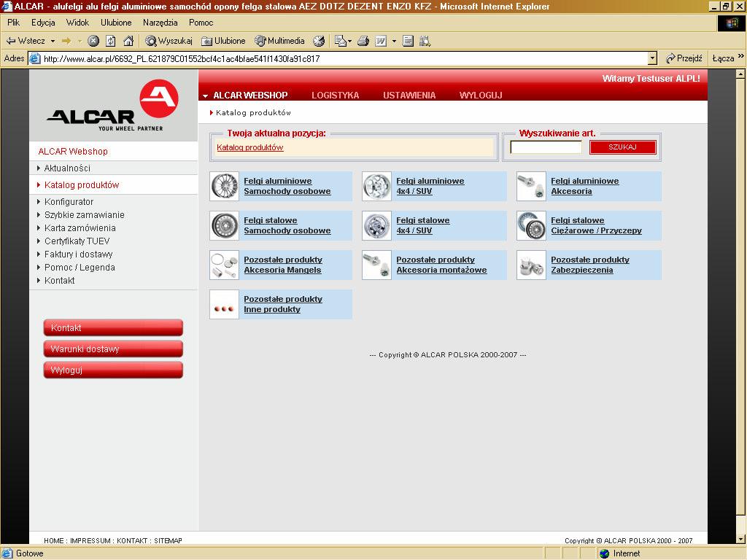Open the Aktualności sidebar link
747x560 pixels.
click(x=67, y=168)
